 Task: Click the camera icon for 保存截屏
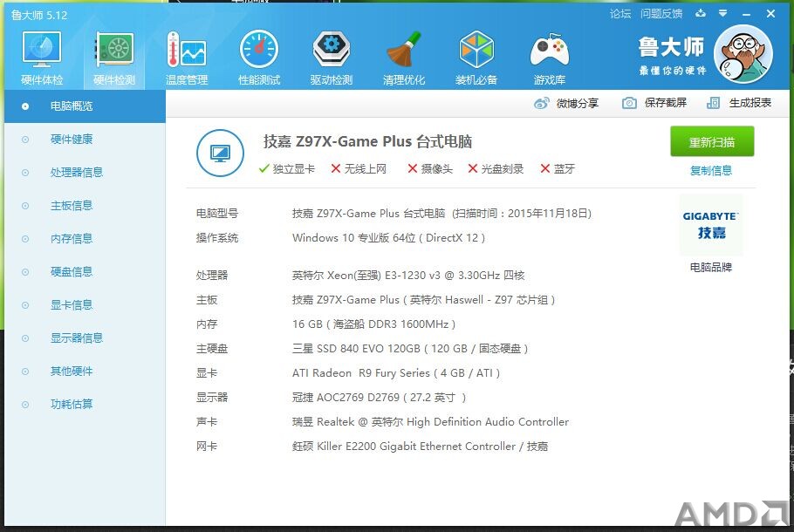pyautogui.click(x=629, y=103)
